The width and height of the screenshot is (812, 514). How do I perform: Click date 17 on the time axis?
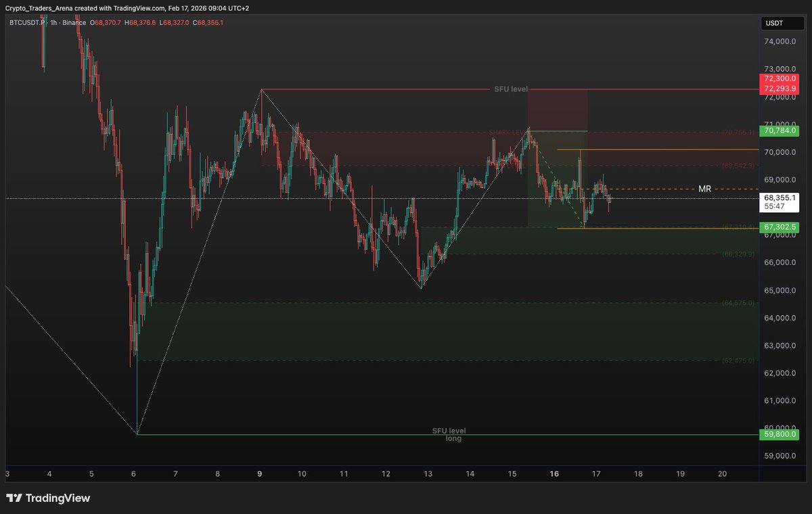coord(596,474)
